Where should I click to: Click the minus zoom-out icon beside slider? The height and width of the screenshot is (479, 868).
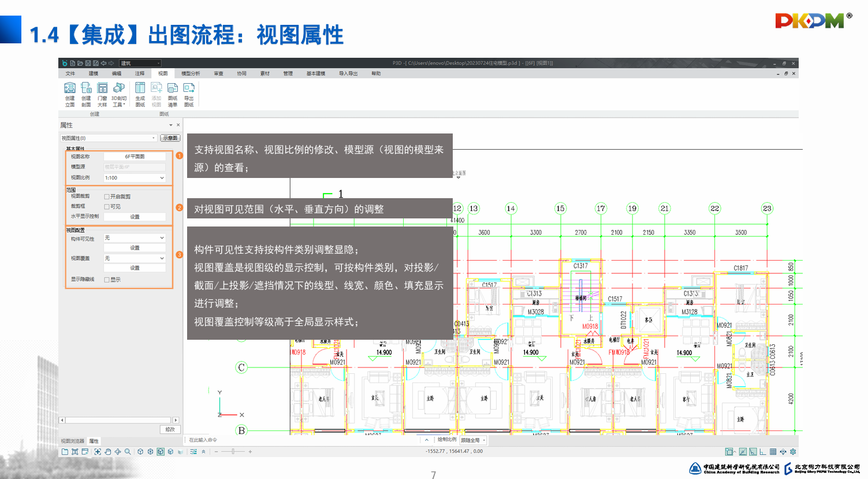(x=216, y=452)
